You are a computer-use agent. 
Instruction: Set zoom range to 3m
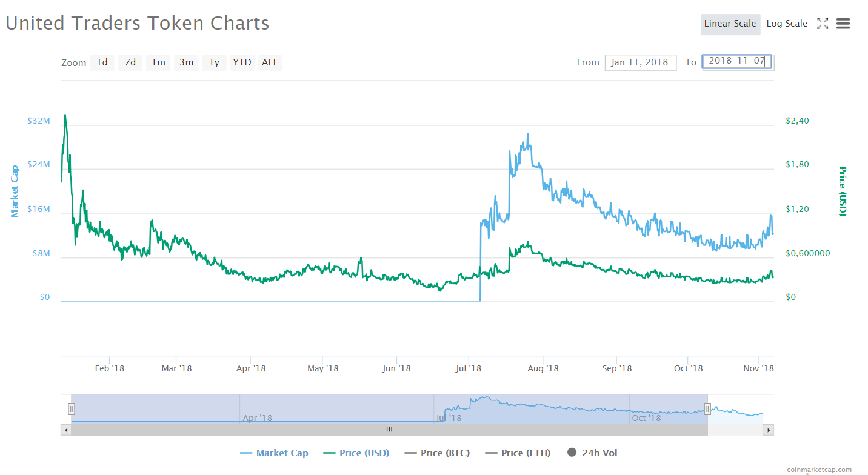(186, 62)
